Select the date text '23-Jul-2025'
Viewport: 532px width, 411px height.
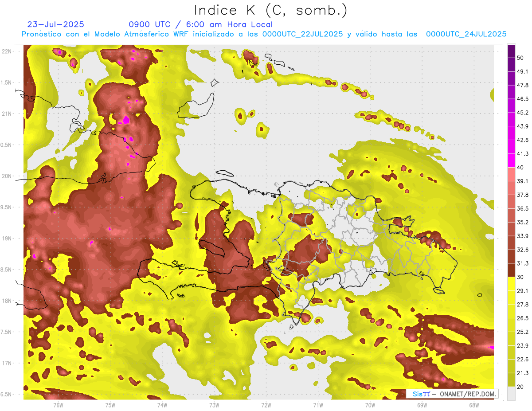click(55, 24)
